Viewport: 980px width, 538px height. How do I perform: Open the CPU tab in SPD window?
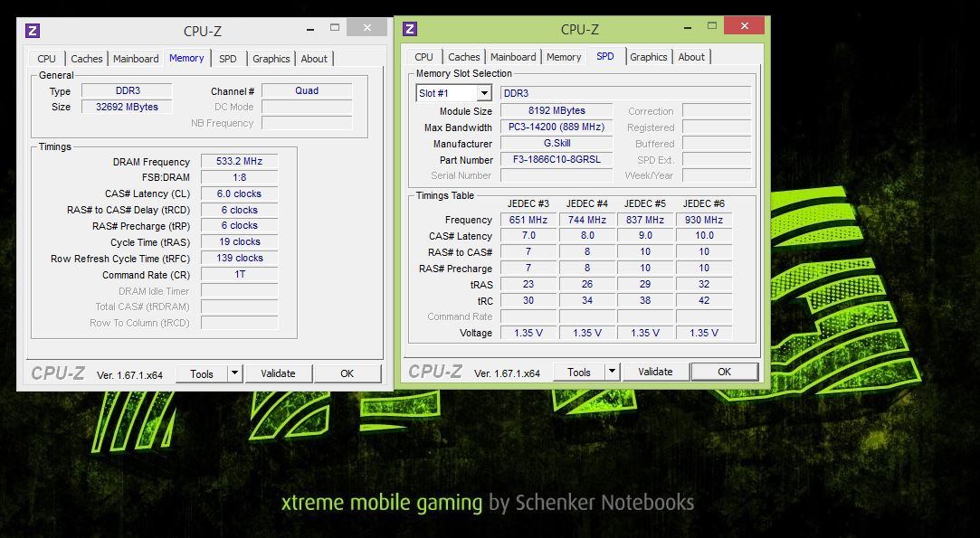pos(423,57)
